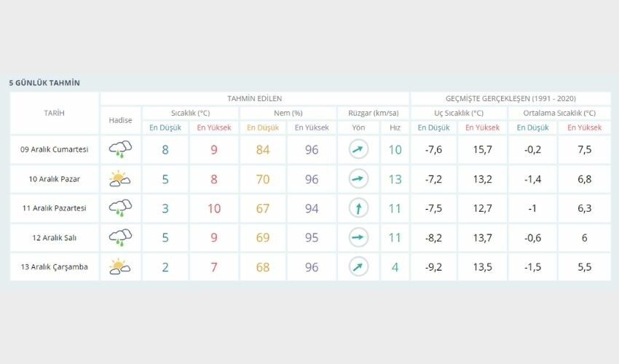Image resolution: width=619 pixels, height=364 pixels.
Task: Click the Ortalama Sıcaklık (°C) header
Action: tap(560, 113)
